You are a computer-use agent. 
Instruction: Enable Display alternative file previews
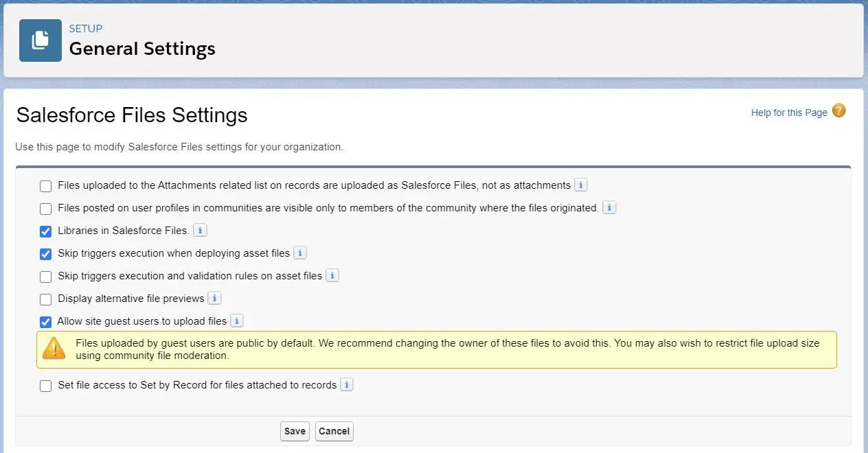[45, 299]
